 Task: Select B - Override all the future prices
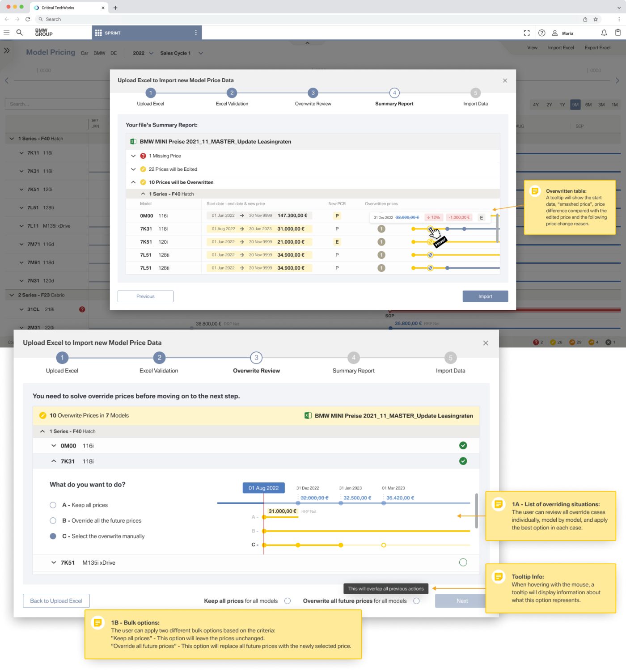pyautogui.click(x=53, y=521)
